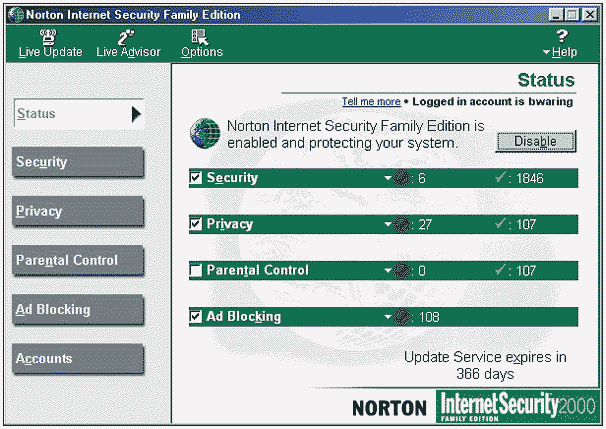The width and height of the screenshot is (606, 429).
Task: Expand the Security row dropdown arrow
Action: pyautogui.click(x=388, y=178)
